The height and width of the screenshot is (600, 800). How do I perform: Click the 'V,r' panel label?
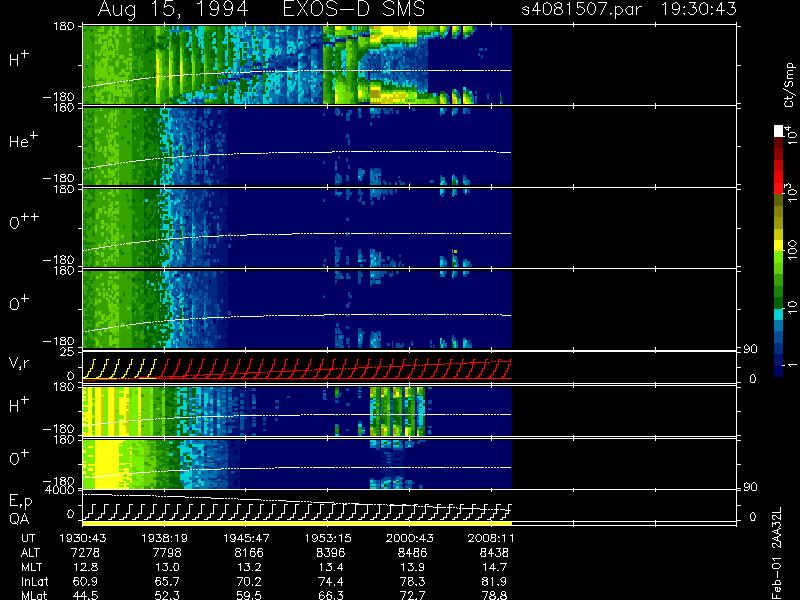[19, 363]
